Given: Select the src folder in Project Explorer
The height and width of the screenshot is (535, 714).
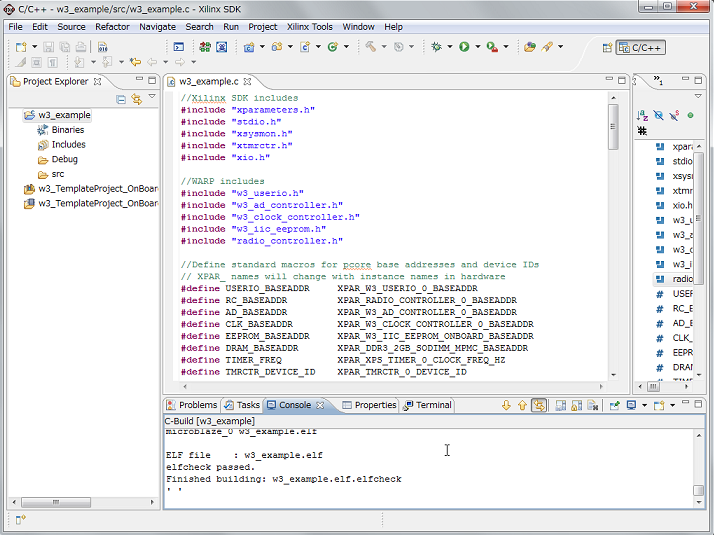Looking at the screenshot, I should tap(58, 174).
